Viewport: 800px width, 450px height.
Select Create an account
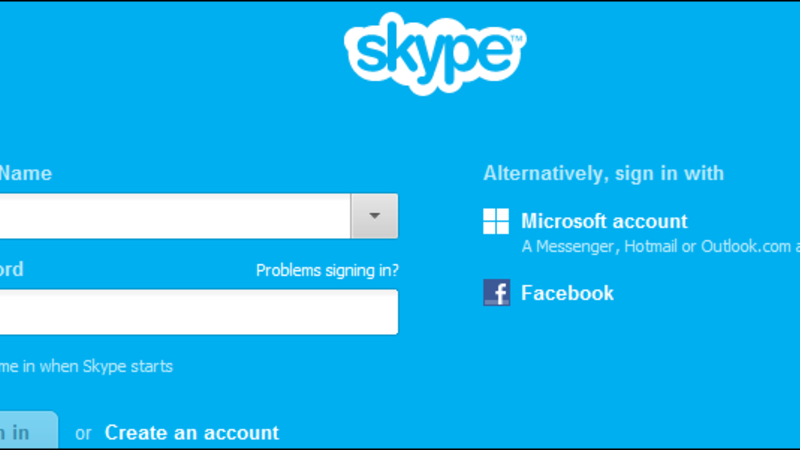click(192, 433)
